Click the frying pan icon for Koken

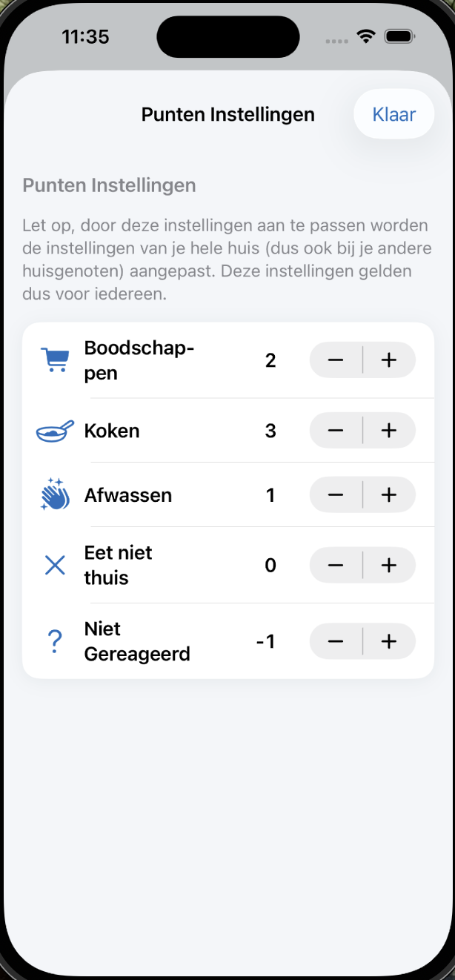pos(55,431)
